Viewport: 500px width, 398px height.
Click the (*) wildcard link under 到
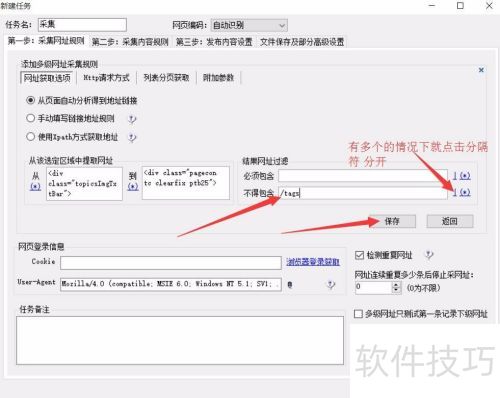(x=133, y=187)
